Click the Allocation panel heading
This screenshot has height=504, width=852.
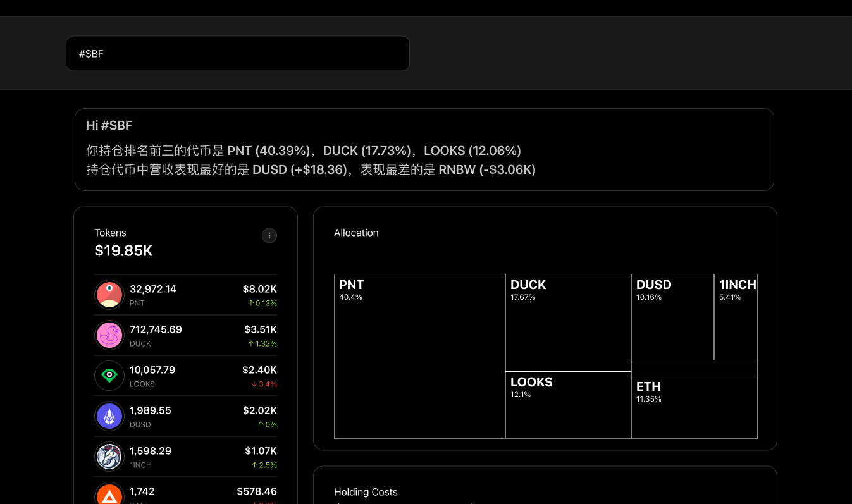(x=356, y=233)
